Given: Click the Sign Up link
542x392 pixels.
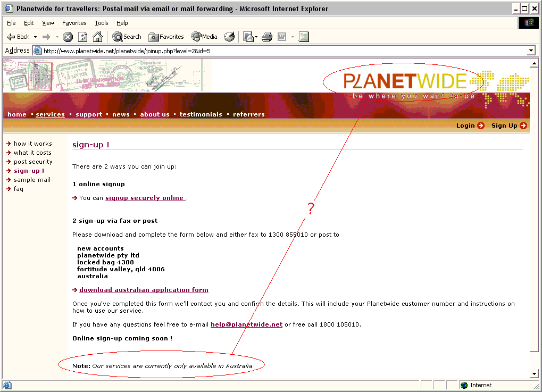Looking at the screenshot, I should [504, 126].
